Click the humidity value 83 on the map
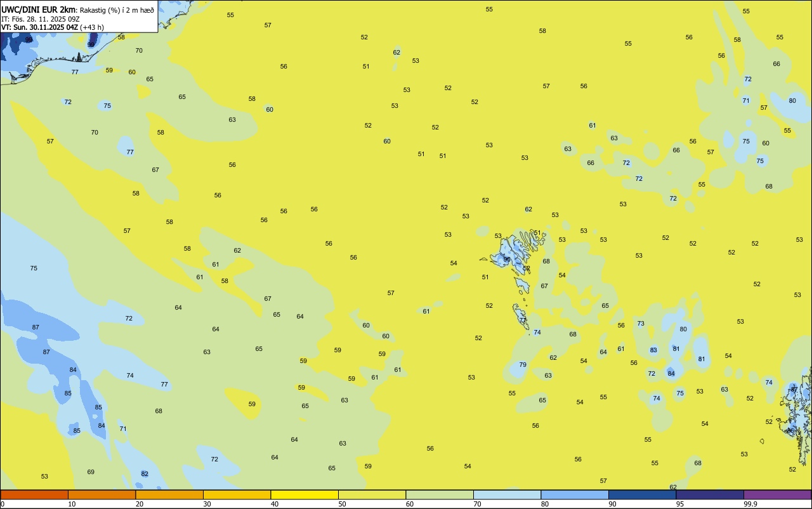The width and height of the screenshot is (812, 509). pos(653,350)
